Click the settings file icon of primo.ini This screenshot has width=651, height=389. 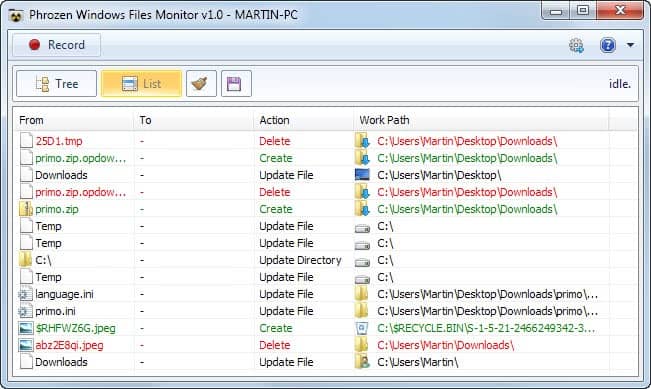point(25,311)
